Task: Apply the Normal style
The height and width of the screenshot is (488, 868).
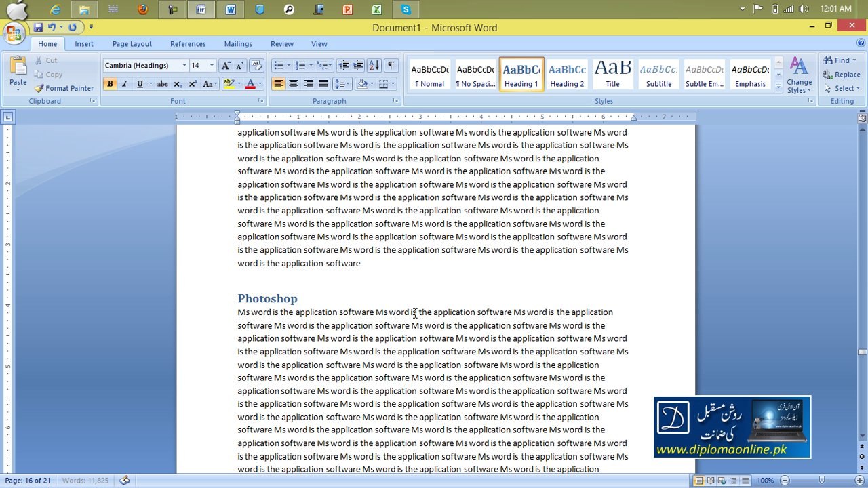Action: pyautogui.click(x=430, y=75)
